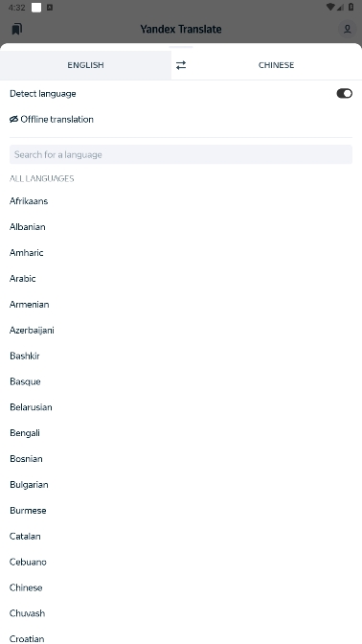
Task: Focus the Search for a language field
Action: [181, 154]
